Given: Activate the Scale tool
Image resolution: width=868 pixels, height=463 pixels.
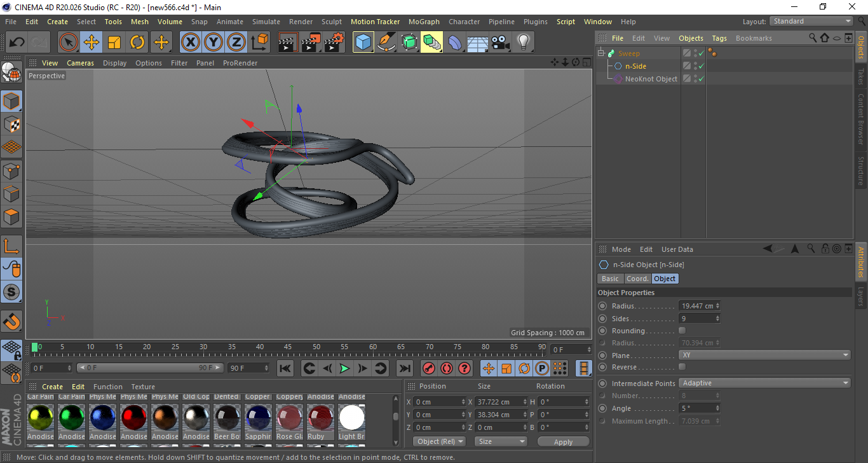Looking at the screenshot, I should pyautogui.click(x=114, y=43).
